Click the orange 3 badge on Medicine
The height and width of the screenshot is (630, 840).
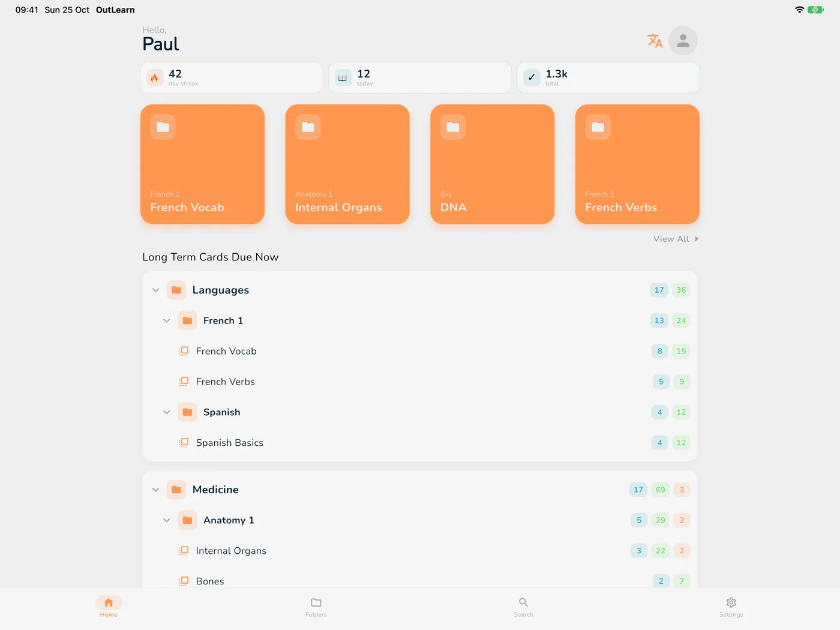[682, 490]
